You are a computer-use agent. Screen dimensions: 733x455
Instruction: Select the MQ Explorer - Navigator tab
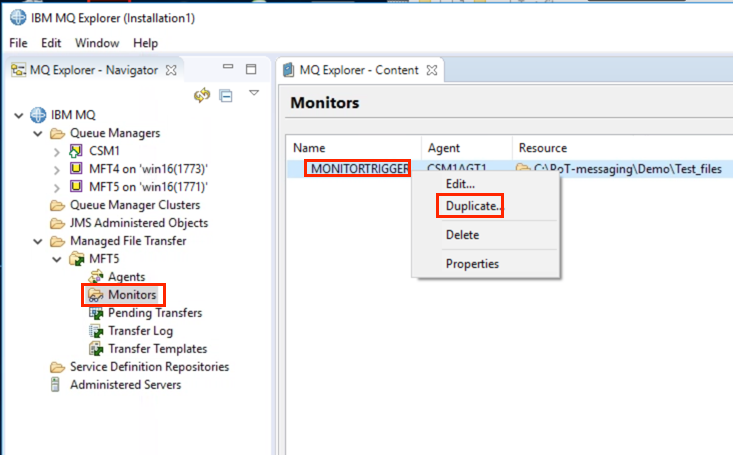click(93, 70)
